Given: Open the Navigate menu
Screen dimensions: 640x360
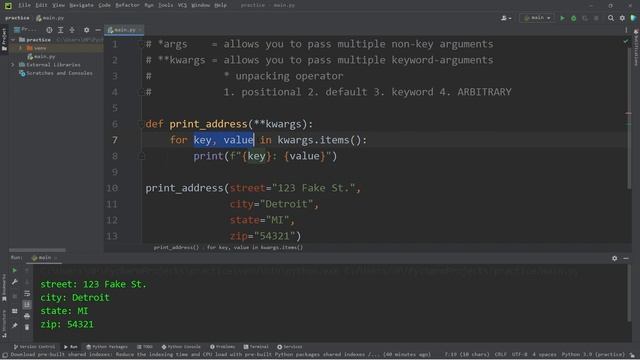Looking at the screenshot, I should pyautogui.click(x=82, y=5).
